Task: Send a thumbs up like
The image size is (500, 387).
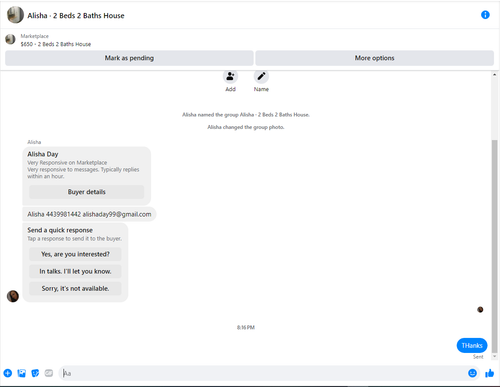Action: pos(489,373)
